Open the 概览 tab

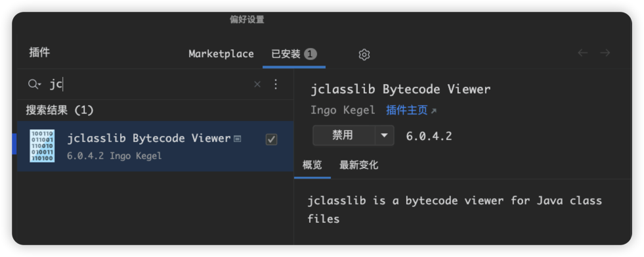(312, 165)
